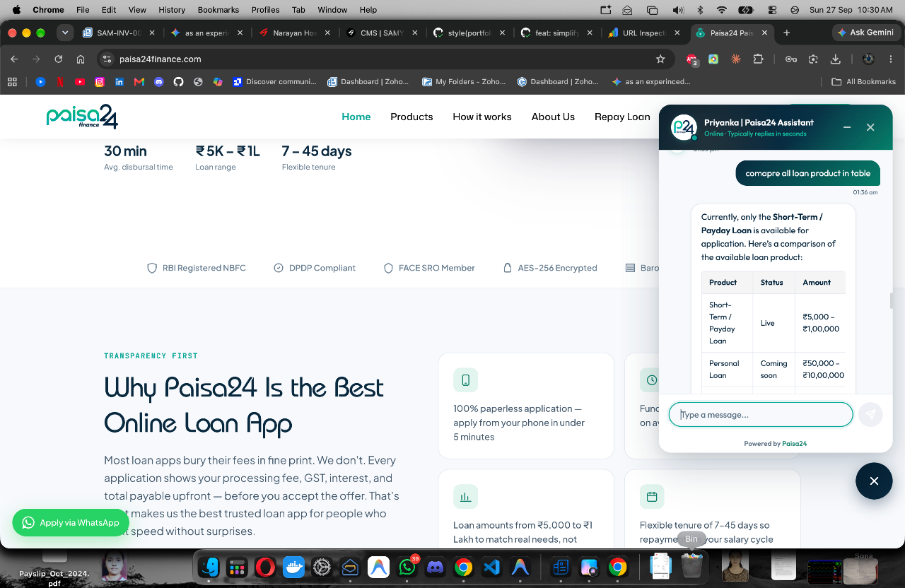Click the 'comapre all loan product in table' message
The width and height of the screenshot is (905, 588).
(x=807, y=173)
